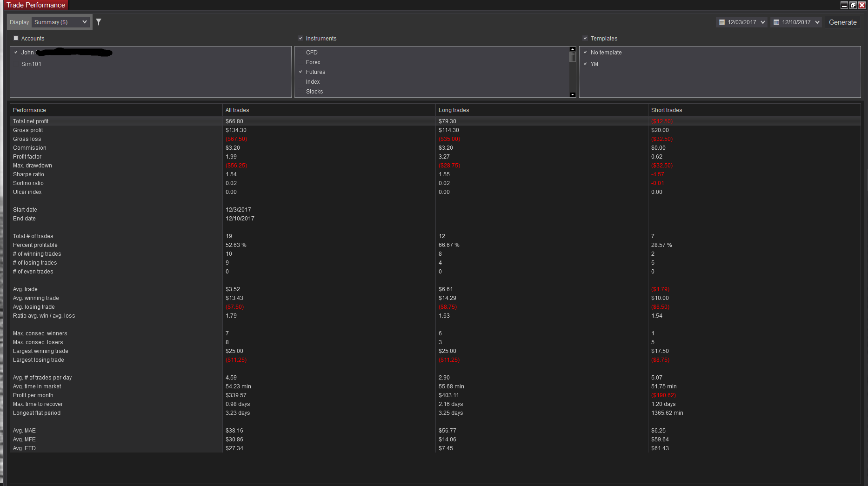Toggle the Accounts select-all checkbox
Image resolution: width=868 pixels, height=486 pixels.
(x=16, y=38)
